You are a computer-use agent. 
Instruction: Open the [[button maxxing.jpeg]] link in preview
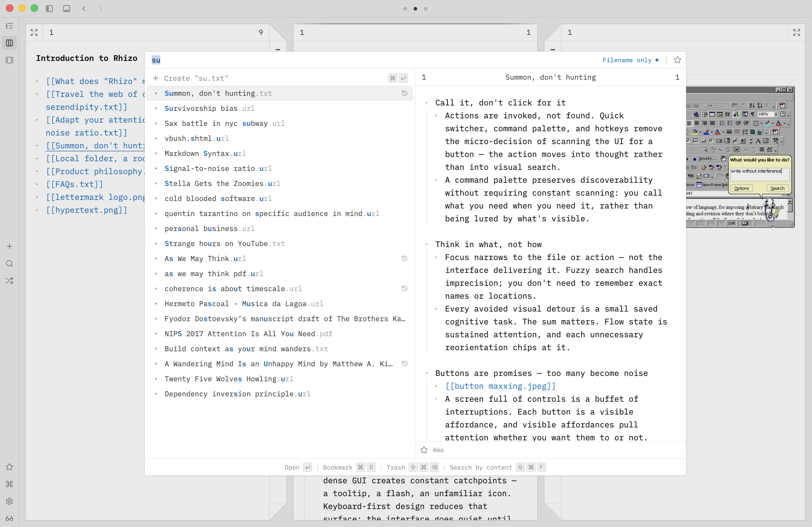point(501,386)
